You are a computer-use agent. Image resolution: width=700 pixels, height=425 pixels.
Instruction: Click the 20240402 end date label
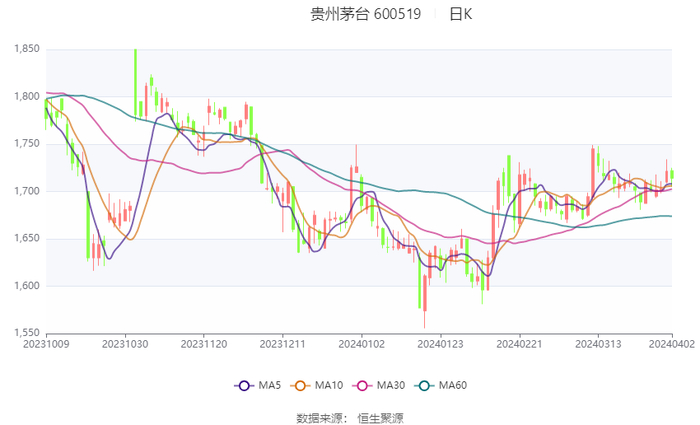coord(671,344)
